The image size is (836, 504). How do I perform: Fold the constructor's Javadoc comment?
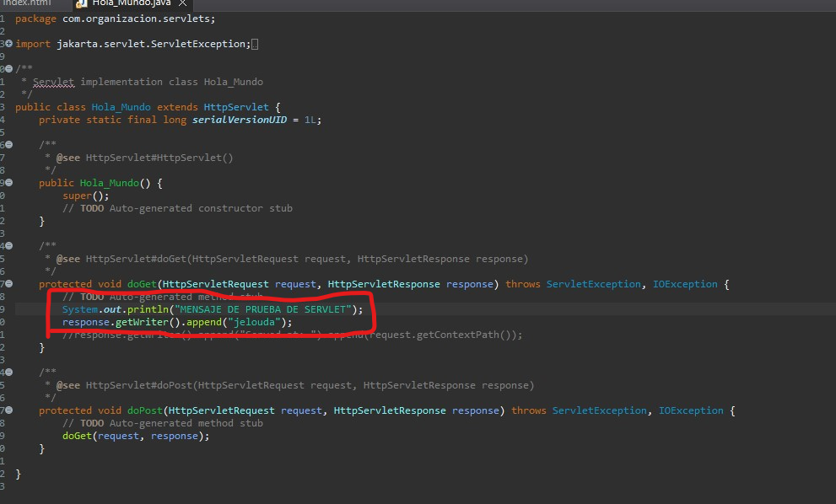click(x=8, y=145)
